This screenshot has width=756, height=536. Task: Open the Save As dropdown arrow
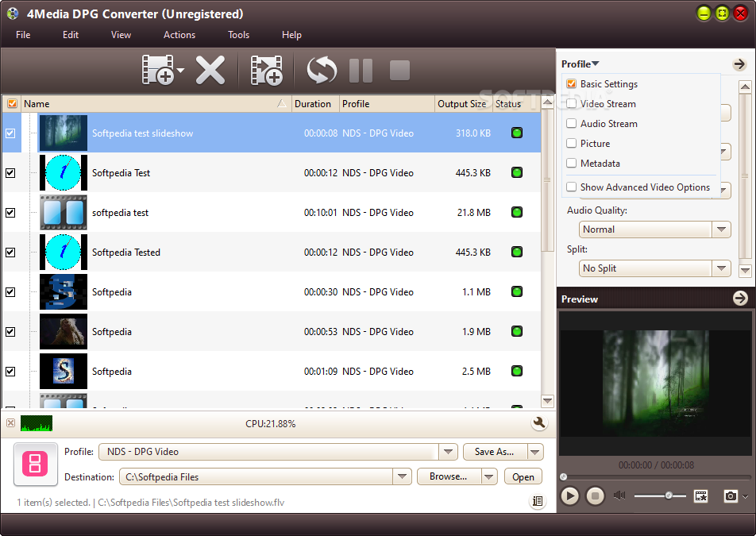coord(535,452)
